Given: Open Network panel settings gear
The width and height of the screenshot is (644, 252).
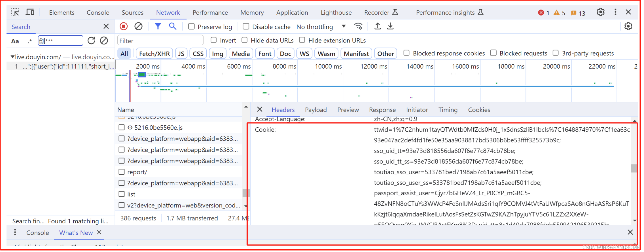Looking at the screenshot, I should [628, 26].
